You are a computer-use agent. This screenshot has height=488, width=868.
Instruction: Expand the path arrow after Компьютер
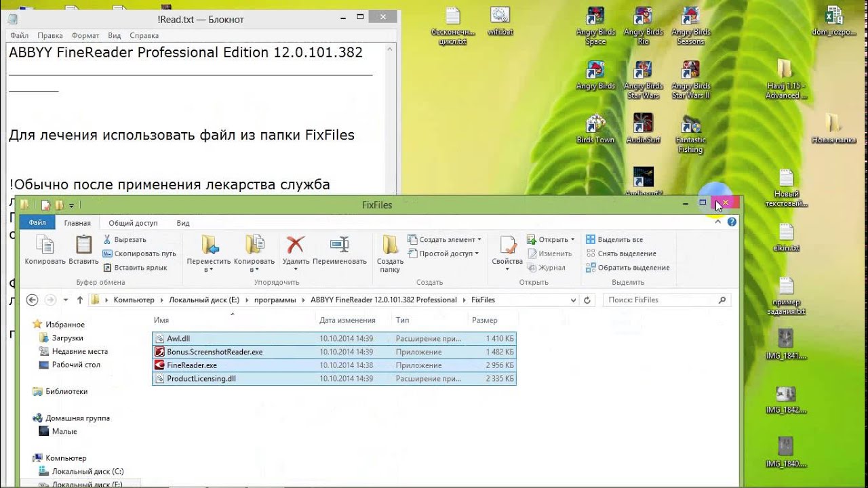tap(161, 300)
